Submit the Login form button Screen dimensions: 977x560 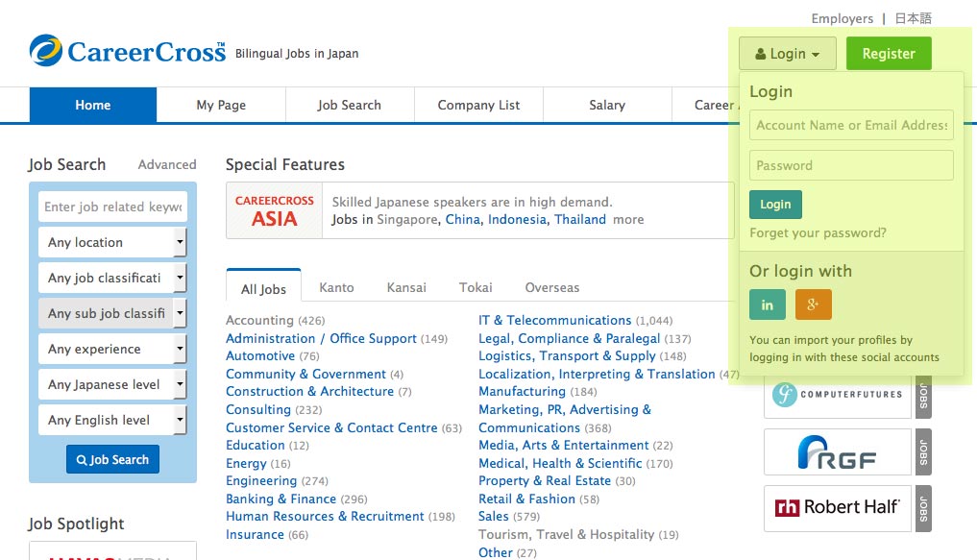point(775,205)
